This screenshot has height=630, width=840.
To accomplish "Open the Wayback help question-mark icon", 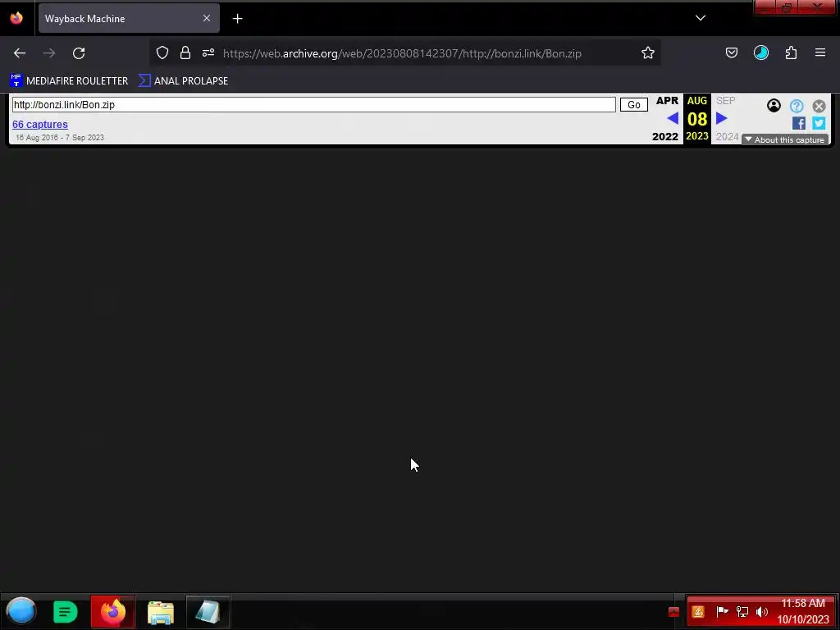I will (797, 106).
